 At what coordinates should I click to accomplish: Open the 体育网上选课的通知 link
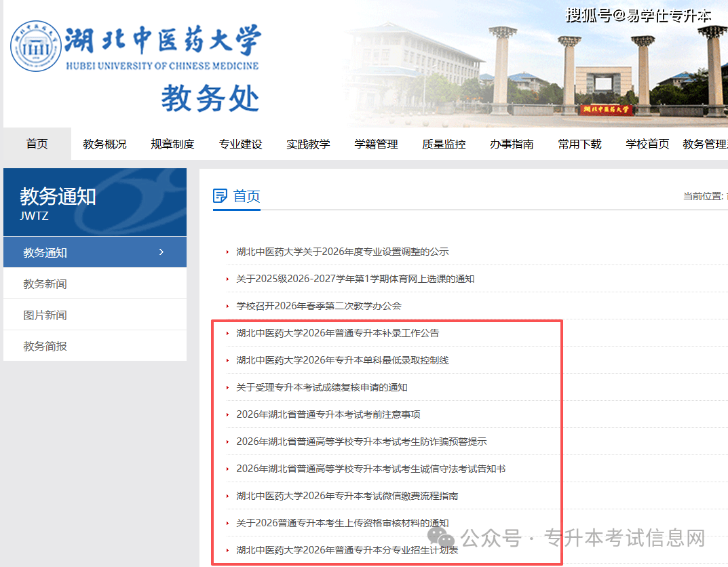tap(355, 279)
